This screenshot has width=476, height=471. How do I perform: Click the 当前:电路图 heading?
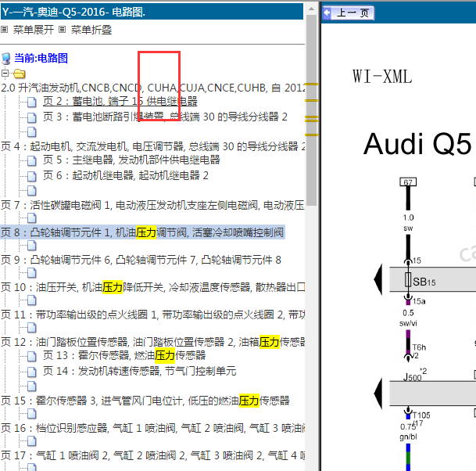(41, 58)
